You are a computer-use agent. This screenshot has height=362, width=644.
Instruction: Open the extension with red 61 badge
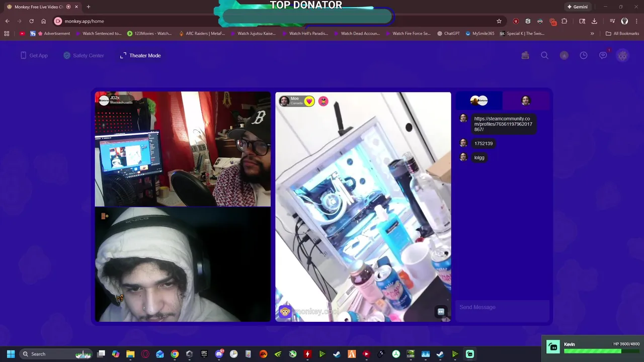click(x=552, y=22)
